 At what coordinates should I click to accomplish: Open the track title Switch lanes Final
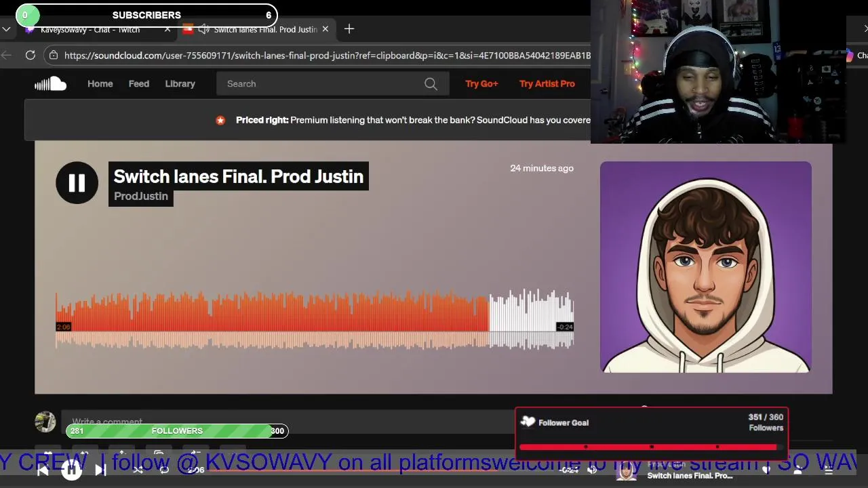click(x=239, y=176)
